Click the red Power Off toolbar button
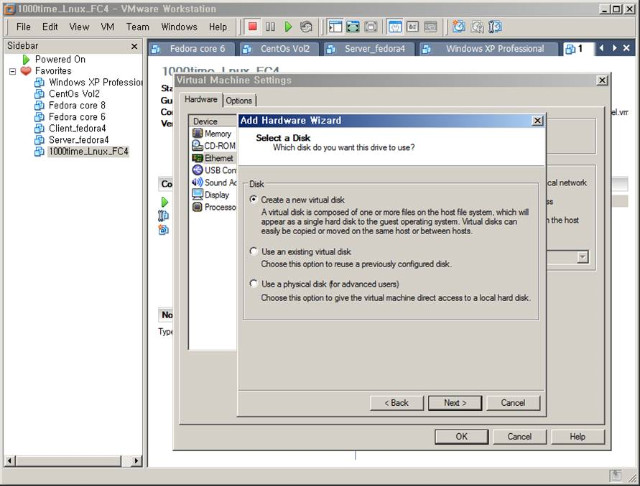This screenshot has height=486, width=640. coord(253,27)
